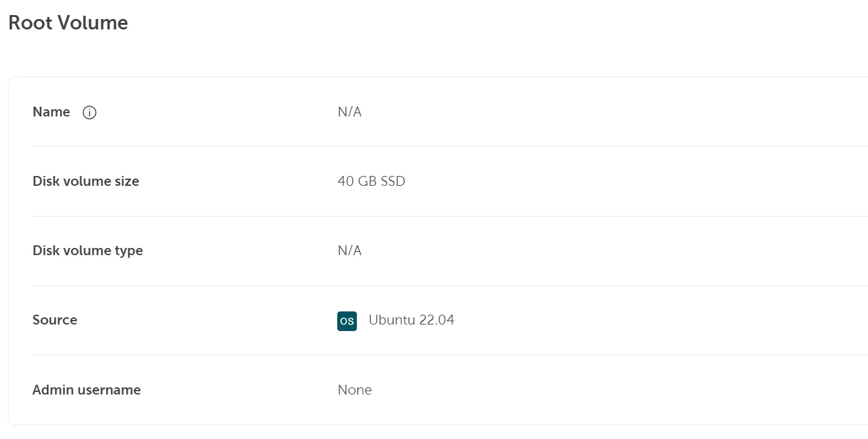Click the circled information tooltip icon
Viewport: 868px width, 439px height.
pos(90,113)
